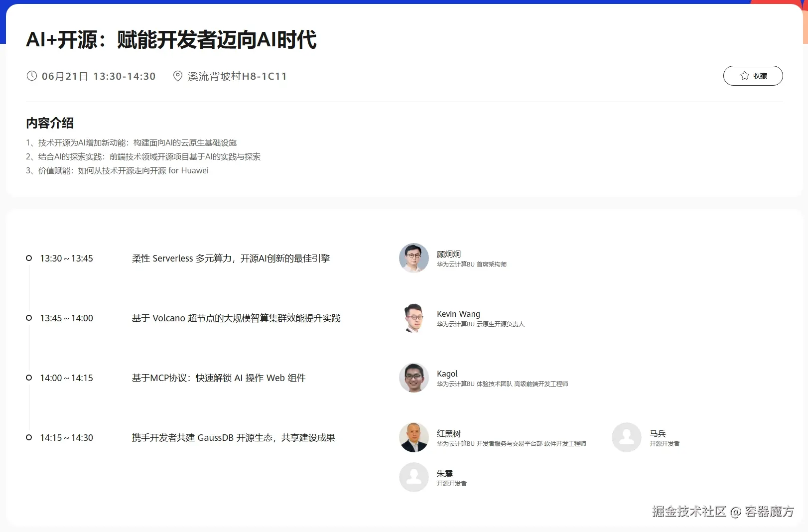808x532 pixels.
Task: Click the time label 13:30 ~ 13:45
Action: (x=66, y=259)
